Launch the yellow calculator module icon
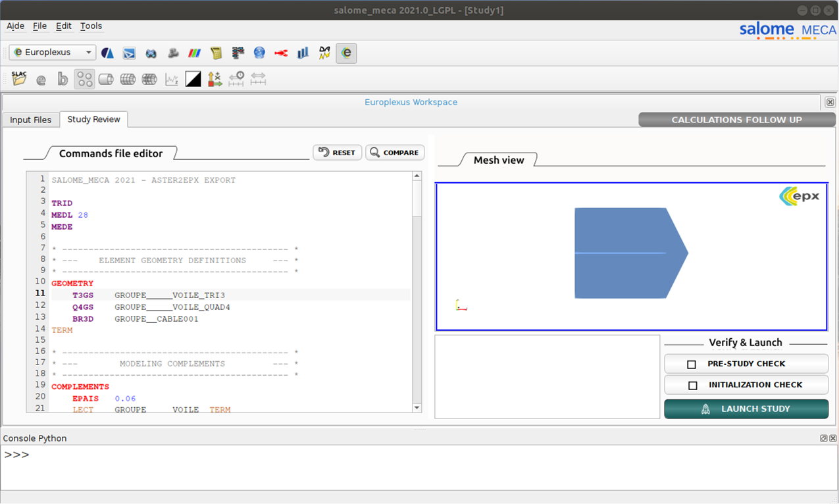This screenshot has width=839, height=504. pyautogui.click(x=216, y=53)
